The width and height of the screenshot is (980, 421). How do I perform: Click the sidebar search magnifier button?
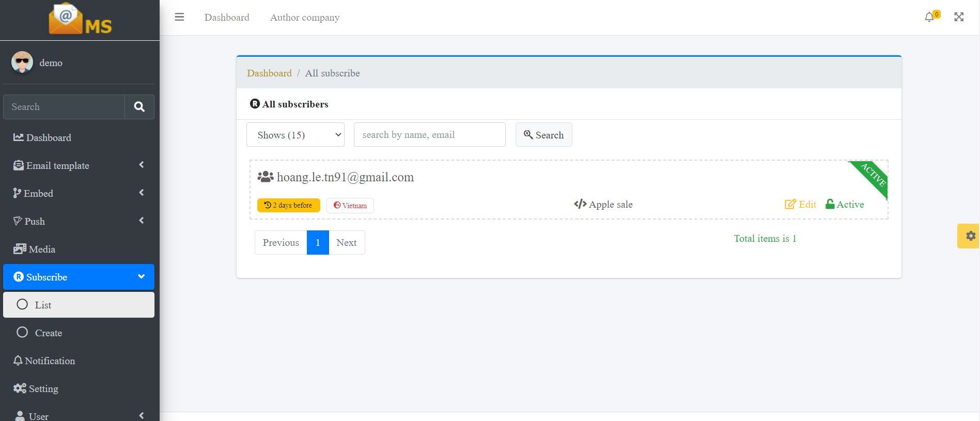point(139,107)
